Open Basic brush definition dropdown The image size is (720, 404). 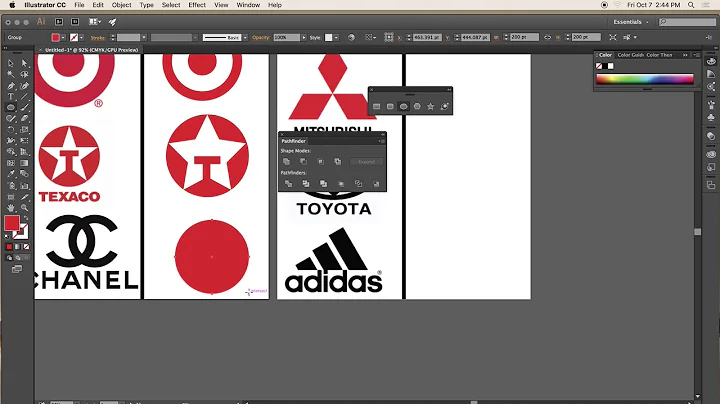[x=245, y=38]
